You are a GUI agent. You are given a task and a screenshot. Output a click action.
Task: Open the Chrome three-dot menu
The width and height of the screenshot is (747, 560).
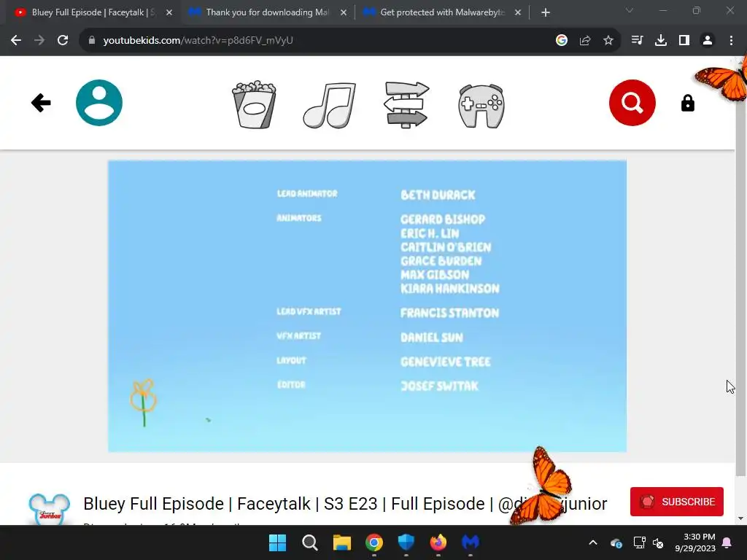pyautogui.click(x=731, y=41)
